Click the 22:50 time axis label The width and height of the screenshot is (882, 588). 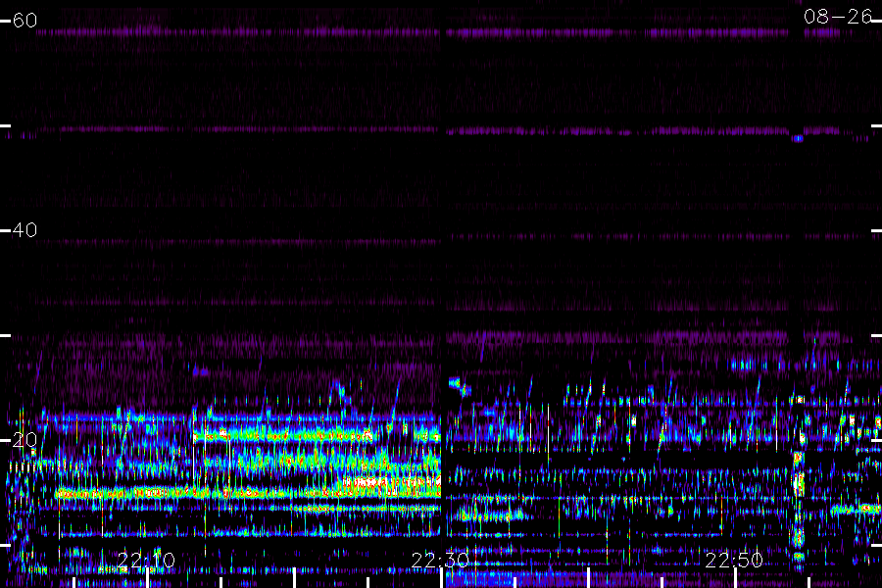pos(734,560)
